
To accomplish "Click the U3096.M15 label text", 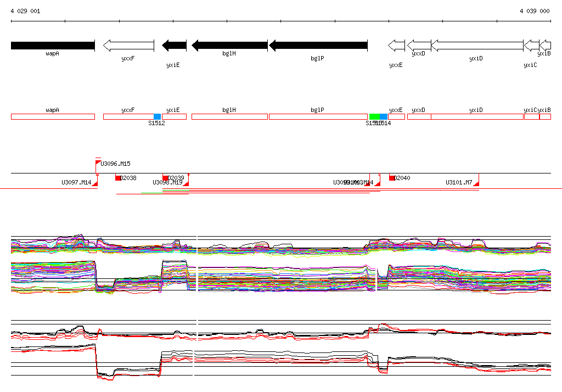I will point(115,164).
